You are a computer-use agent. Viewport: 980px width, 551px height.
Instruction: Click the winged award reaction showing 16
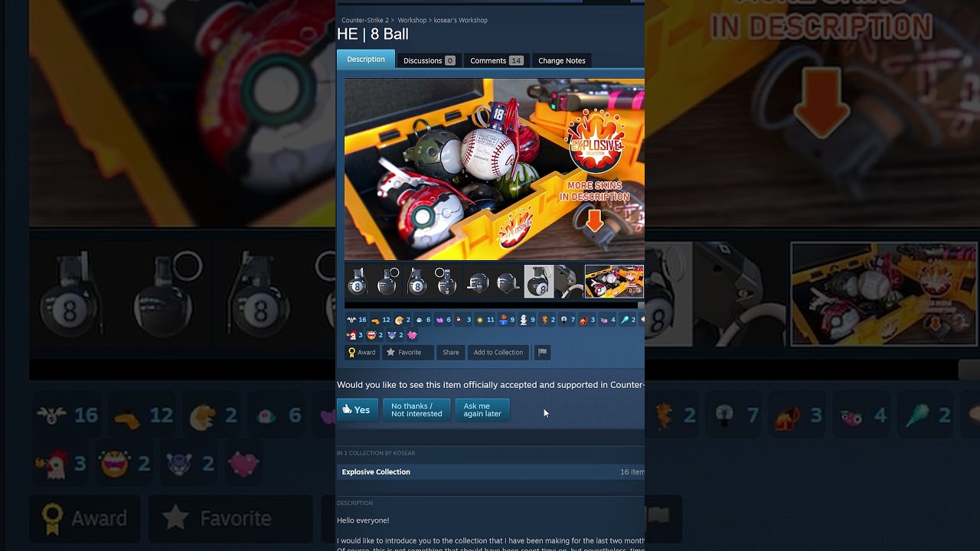[357, 320]
